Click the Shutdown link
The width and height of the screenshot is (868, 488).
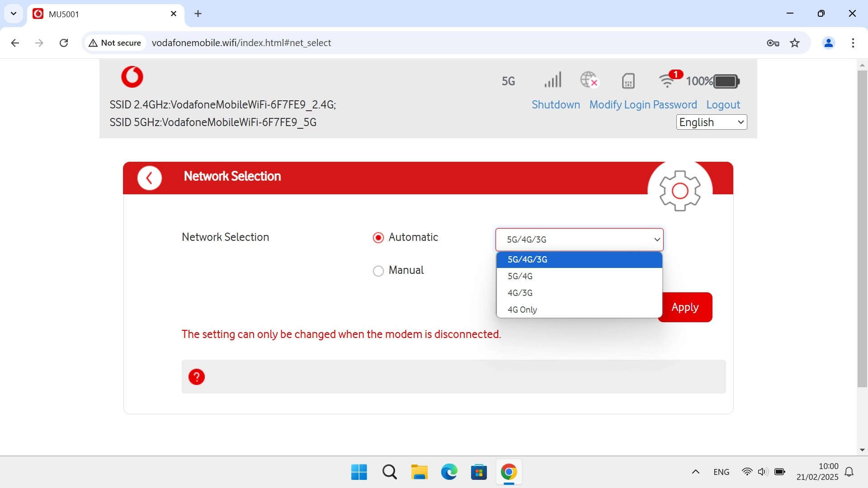coord(556,105)
